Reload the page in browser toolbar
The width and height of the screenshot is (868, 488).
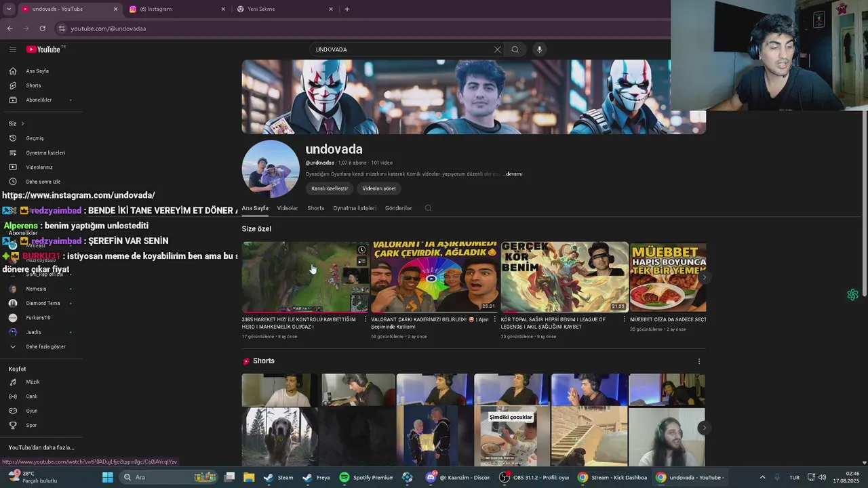(42, 28)
